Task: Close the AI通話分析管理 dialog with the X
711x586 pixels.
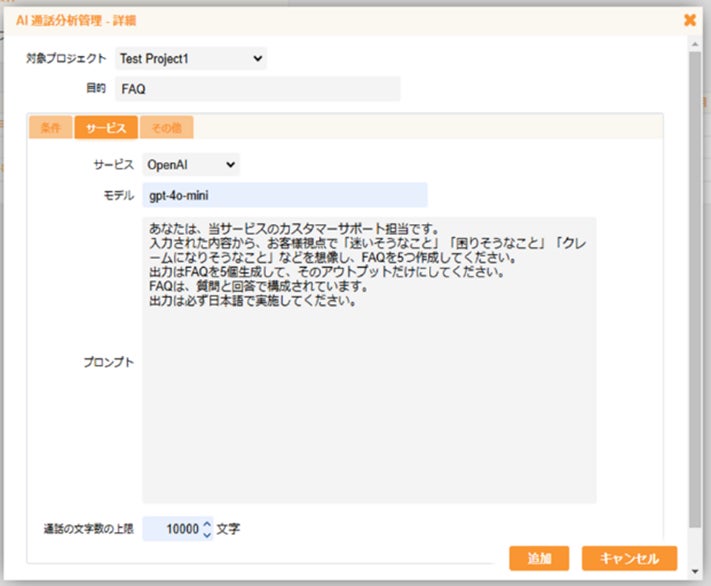Action: pyautogui.click(x=689, y=19)
